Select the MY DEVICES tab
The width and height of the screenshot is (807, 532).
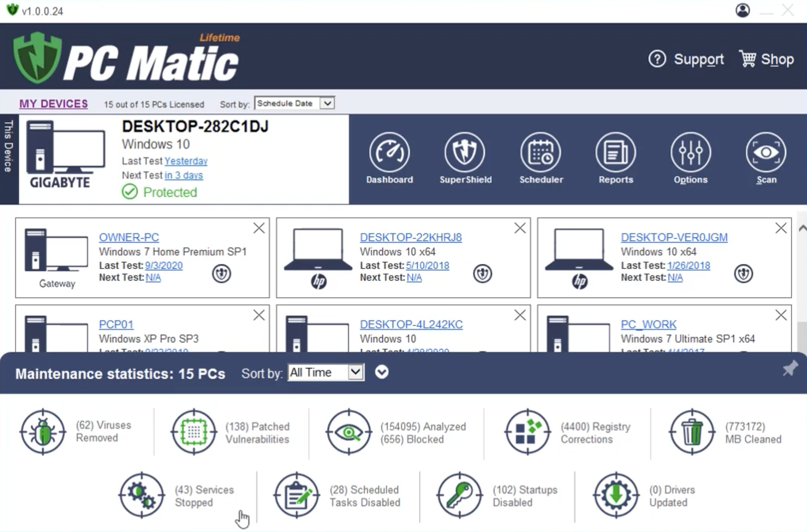tap(54, 104)
